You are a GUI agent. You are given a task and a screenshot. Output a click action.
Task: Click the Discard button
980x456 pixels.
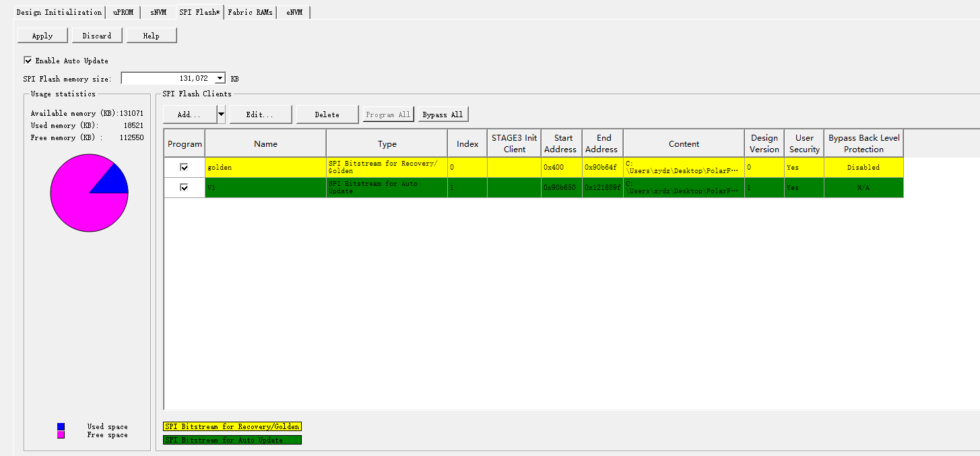pyautogui.click(x=97, y=36)
